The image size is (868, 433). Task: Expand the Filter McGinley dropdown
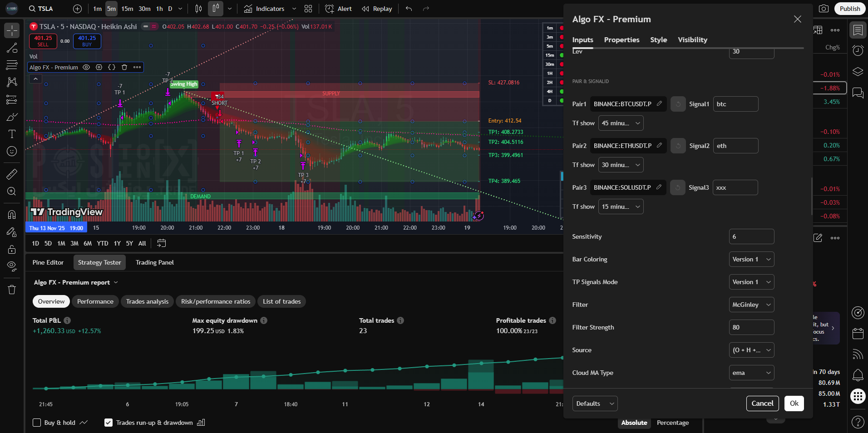click(751, 305)
